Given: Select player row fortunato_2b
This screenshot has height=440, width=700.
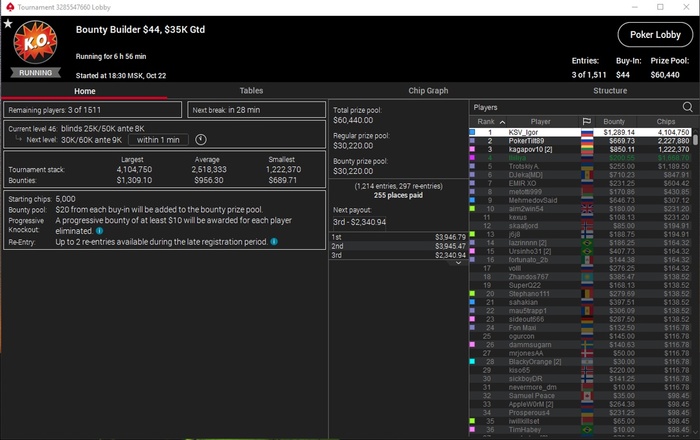Looking at the screenshot, I should [580, 260].
